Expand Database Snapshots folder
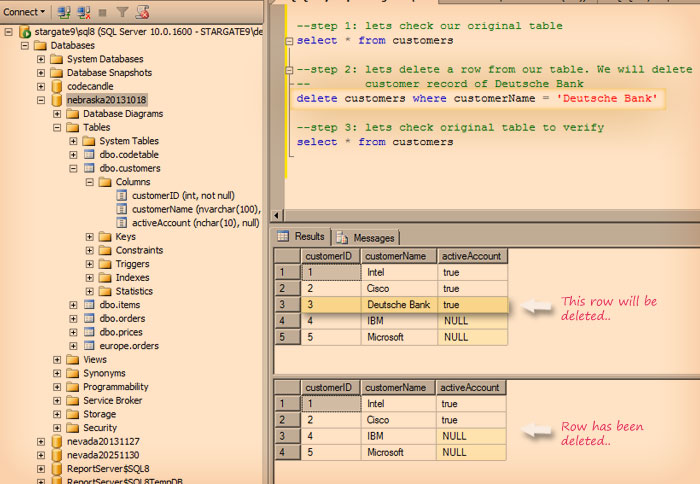This screenshot has width=700, height=484. (41, 73)
